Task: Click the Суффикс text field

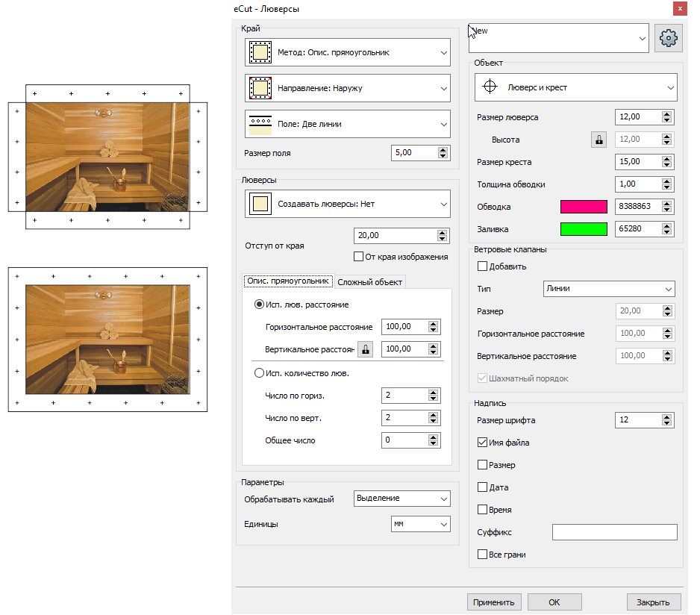Action: [x=615, y=532]
